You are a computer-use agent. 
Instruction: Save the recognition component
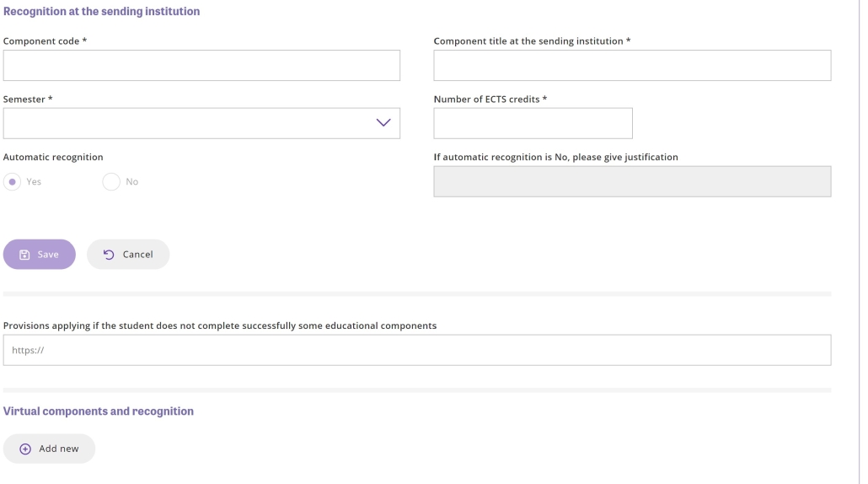(x=40, y=255)
